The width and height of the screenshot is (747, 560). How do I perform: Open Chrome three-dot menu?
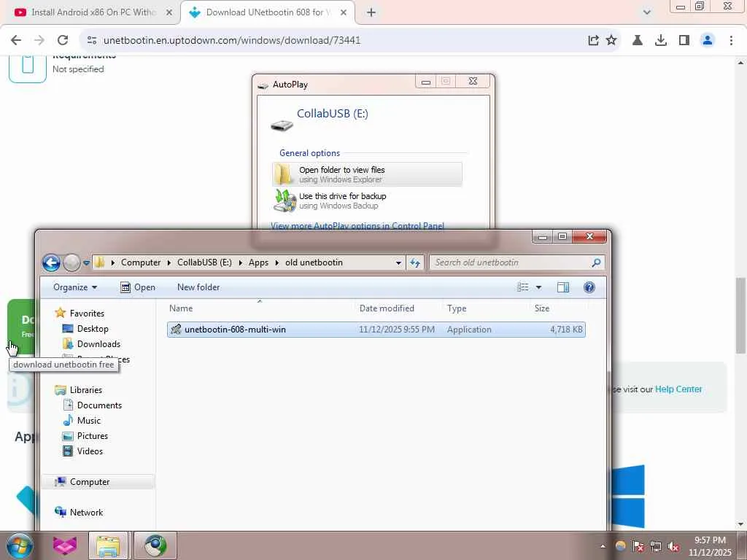[731, 41]
